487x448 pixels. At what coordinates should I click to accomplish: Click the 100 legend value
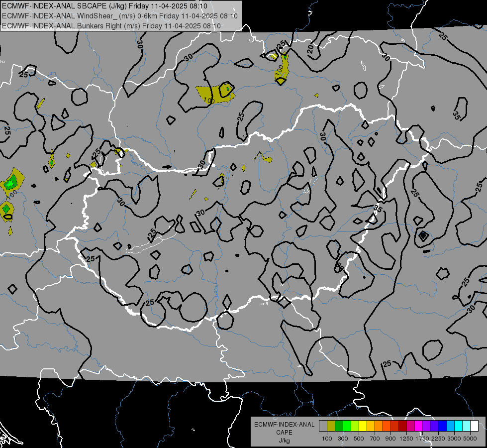tap(327, 439)
